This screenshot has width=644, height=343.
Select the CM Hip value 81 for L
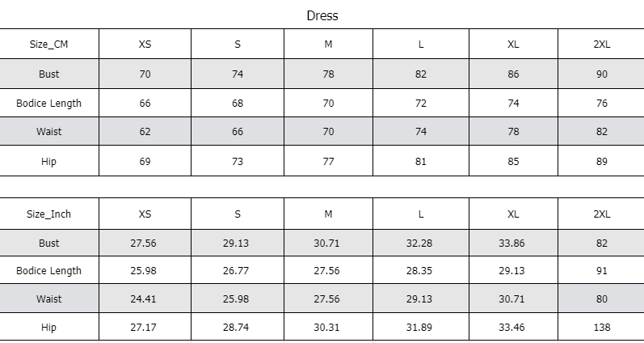tap(420, 161)
